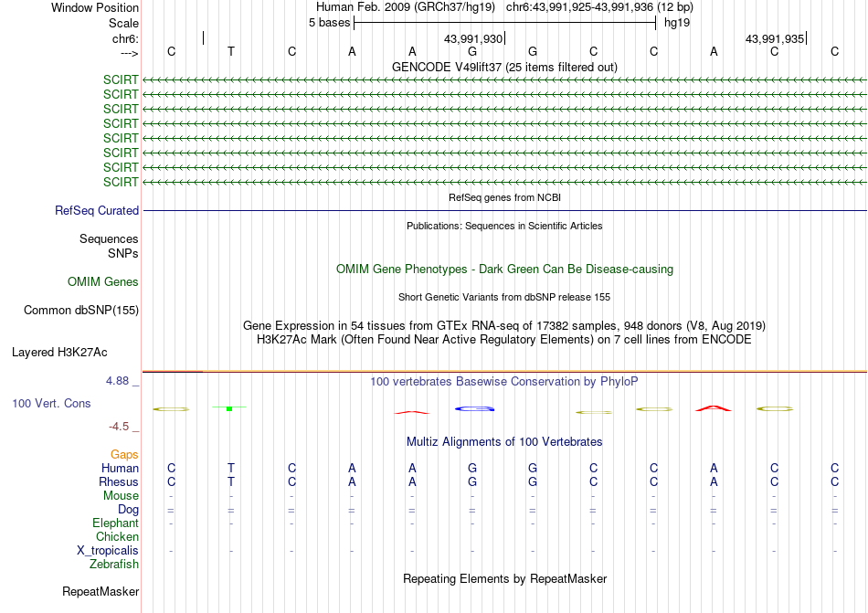Click the RepeatMasker track label
868x613 pixels.
(101, 591)
